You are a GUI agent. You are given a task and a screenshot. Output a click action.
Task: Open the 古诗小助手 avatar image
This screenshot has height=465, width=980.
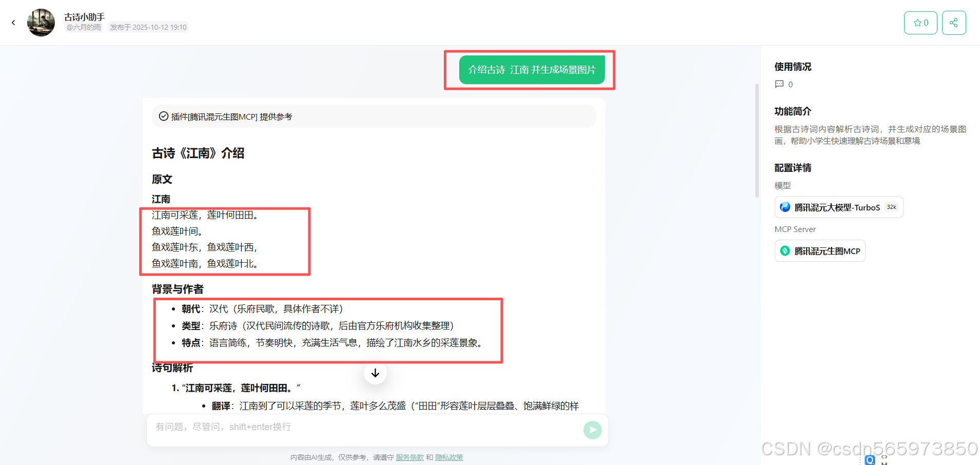click(41, 23)
